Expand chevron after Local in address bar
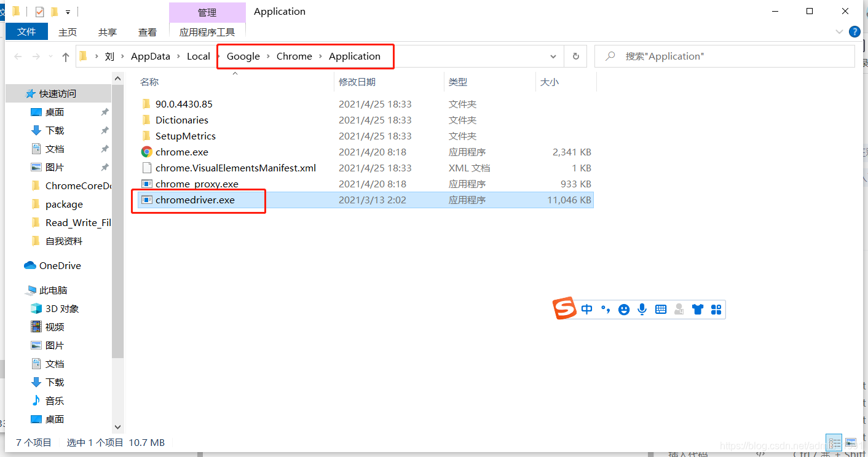This screenshot has width=868, height=457. pos(218,57)
